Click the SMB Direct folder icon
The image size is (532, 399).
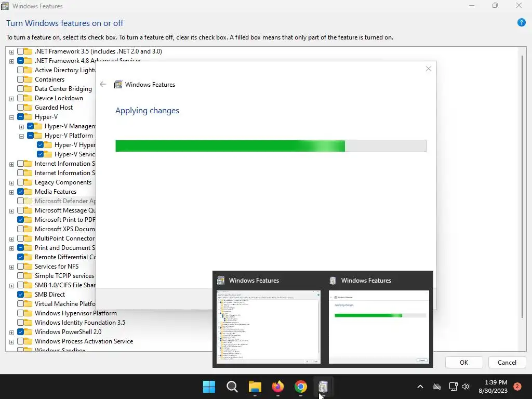coord(28,294)
